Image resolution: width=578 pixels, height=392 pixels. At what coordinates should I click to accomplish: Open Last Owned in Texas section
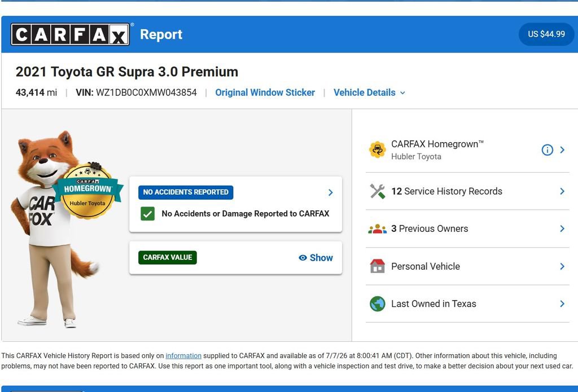[x=467, y=303]
